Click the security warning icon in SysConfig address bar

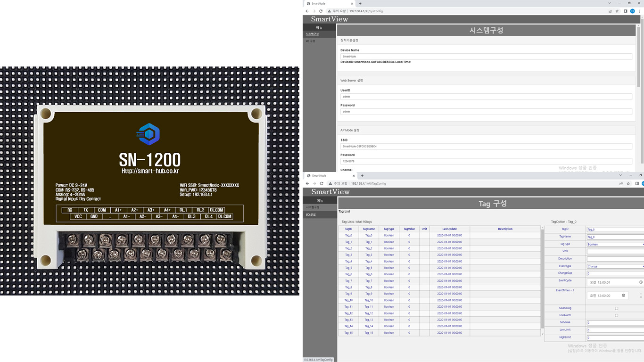tap(330, 11)
